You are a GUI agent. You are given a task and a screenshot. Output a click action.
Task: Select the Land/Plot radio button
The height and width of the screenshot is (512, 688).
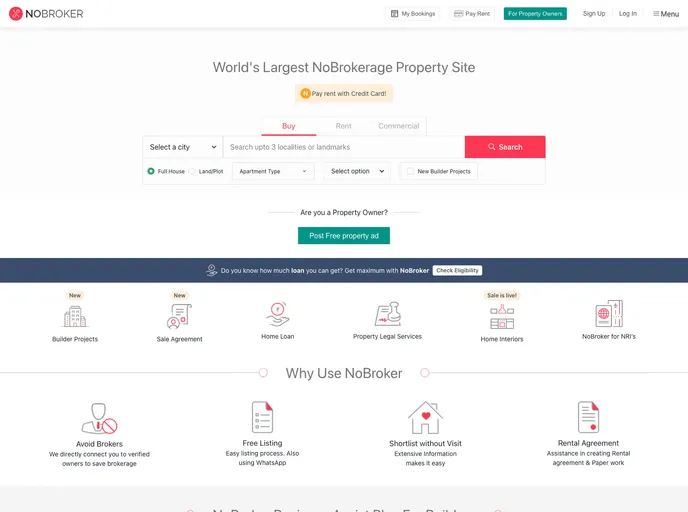(x=192, y=171)
